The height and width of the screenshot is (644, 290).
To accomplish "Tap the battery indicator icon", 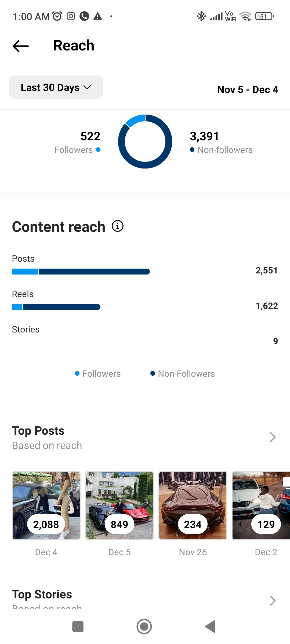I will (264, 16).
